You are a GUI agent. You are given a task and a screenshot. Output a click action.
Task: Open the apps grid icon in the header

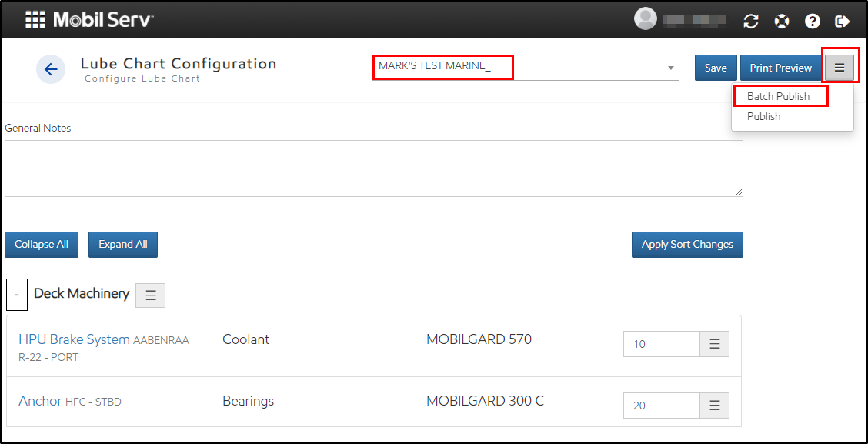pos(34,19)
